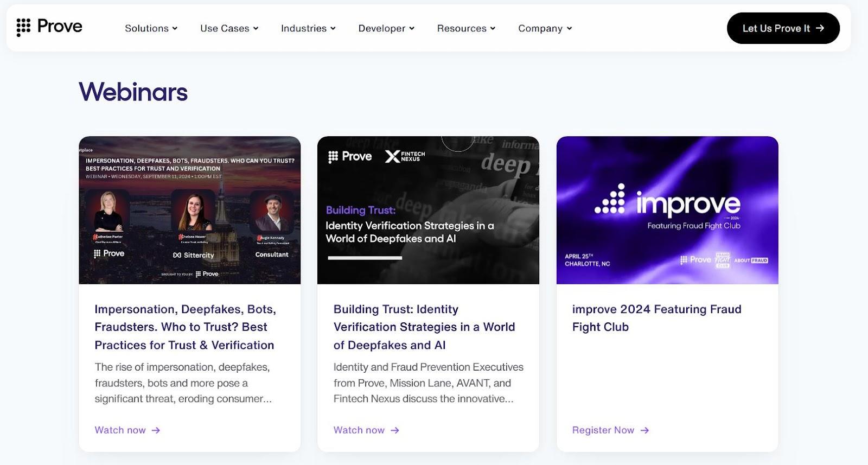This screenshot has height=465, width=868.
Task: Open the Impersonation Deepfakes webinar thumbnail
Action: [189, 210]
